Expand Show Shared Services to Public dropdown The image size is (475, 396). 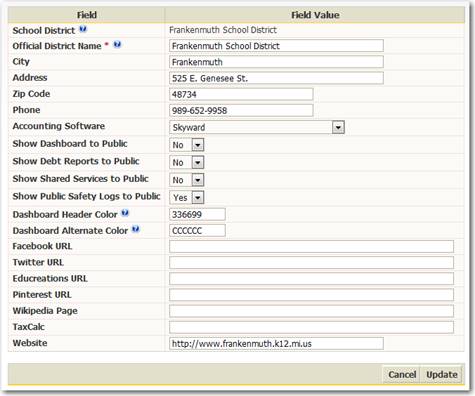(x=187, y=180)
